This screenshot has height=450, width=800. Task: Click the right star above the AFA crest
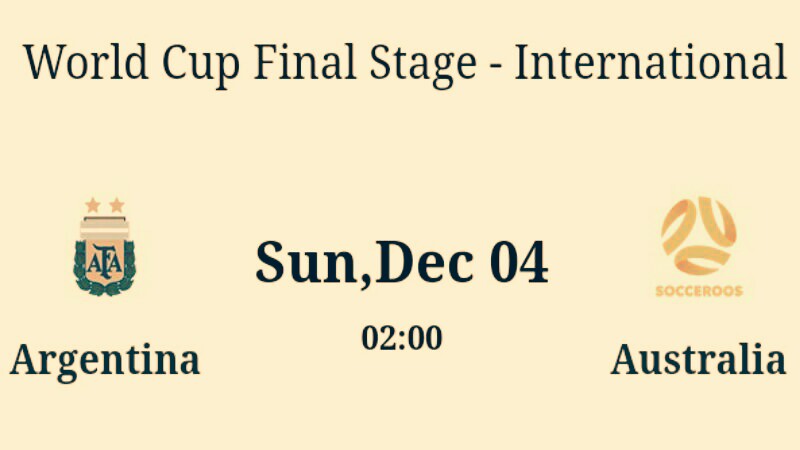click(116, 205)
